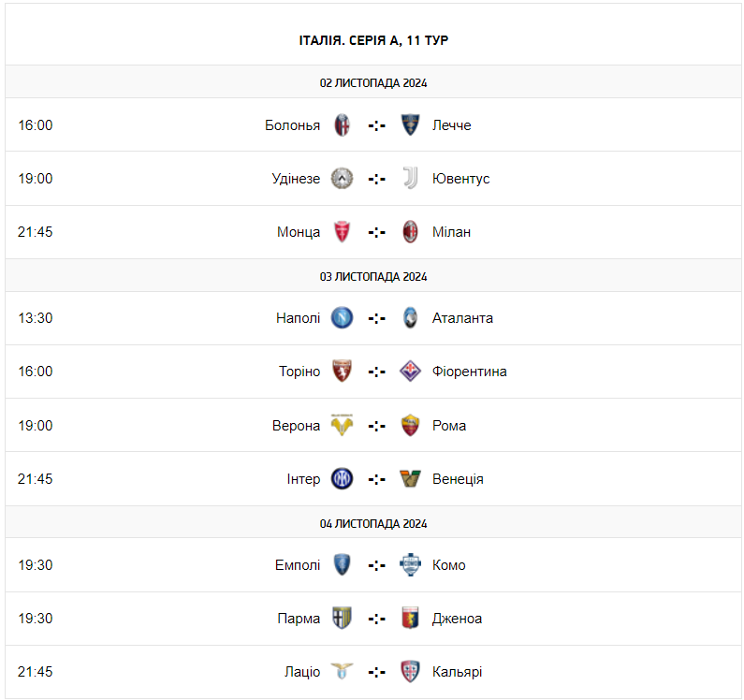The width and height of the screenshot is (744, 700).
Task: Open the Лечче team link
Action: click(x=452, y=125)
